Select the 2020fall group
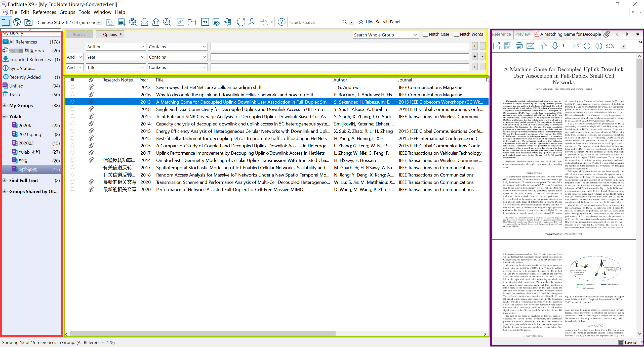 tap(32, 125)
